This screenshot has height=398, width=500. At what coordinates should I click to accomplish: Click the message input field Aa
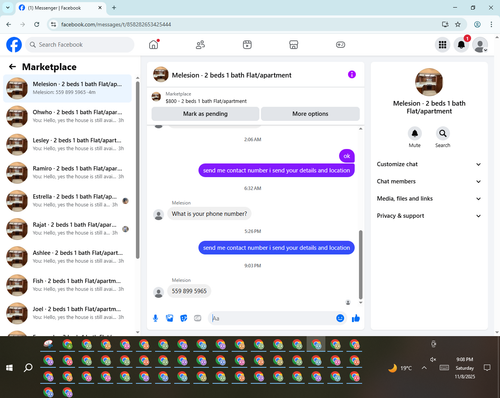pos(272,318)
